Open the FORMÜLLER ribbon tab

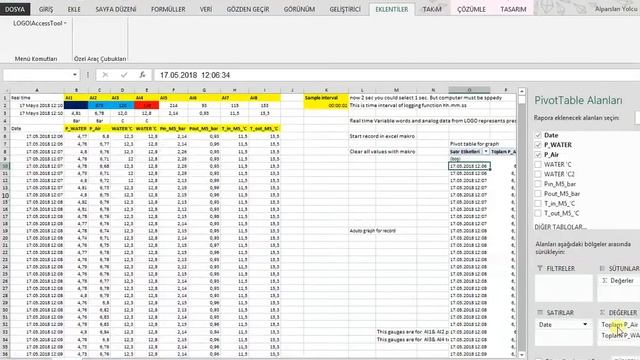pos(168,9)
